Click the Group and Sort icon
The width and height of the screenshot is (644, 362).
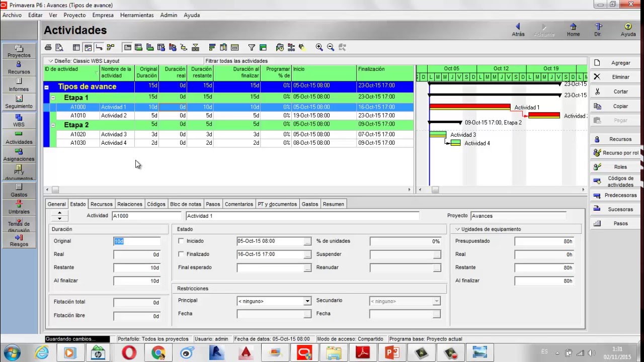point(263,47)
